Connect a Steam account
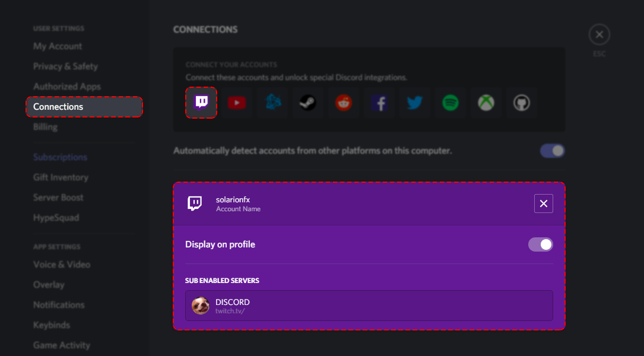 (x=308, y=102)
